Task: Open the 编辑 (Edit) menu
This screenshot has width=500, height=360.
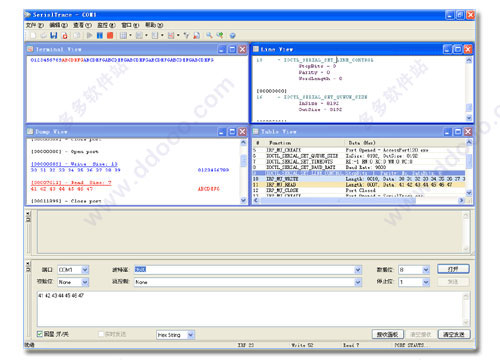Action: click(58, 25)
